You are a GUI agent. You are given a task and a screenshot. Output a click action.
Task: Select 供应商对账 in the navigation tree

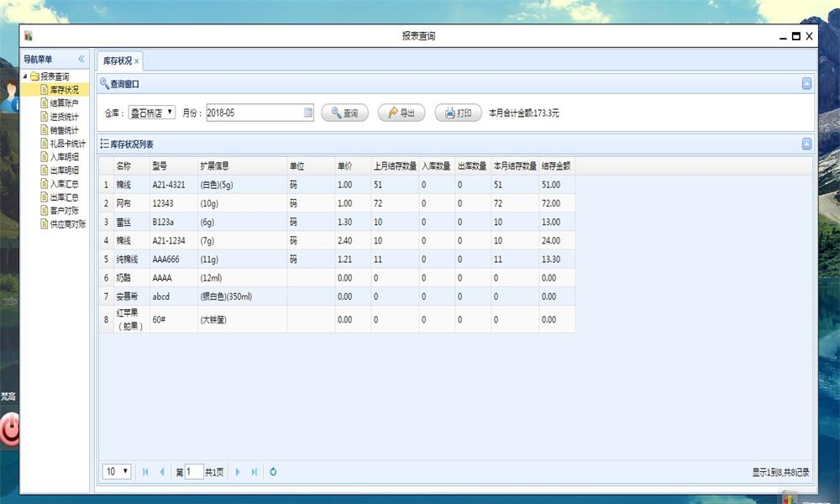click(67, 224)
